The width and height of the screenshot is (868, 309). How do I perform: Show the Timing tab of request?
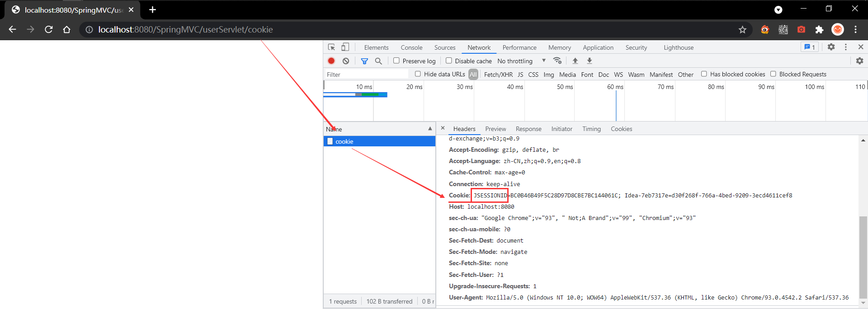click(x=591, y=129)
